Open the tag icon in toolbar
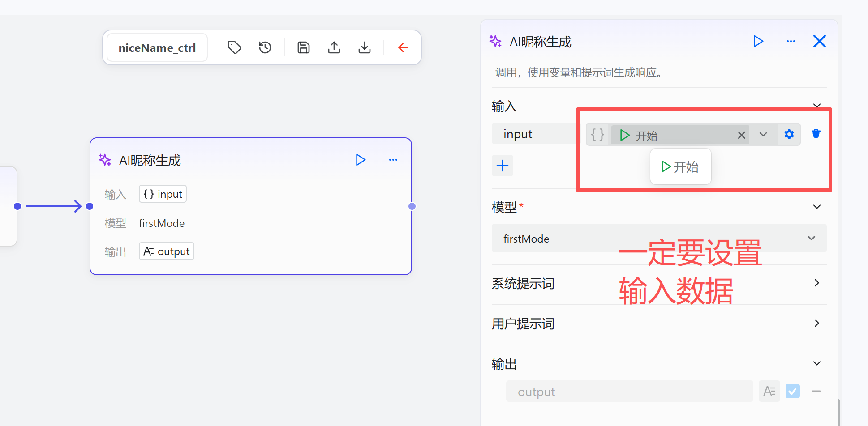The image size is (868, 426). [x=235, y=47]
